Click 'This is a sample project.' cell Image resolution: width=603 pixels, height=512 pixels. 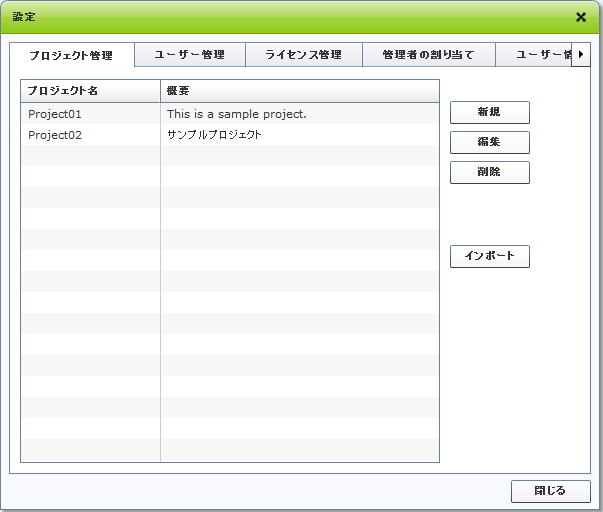click(x=300, y=114)
